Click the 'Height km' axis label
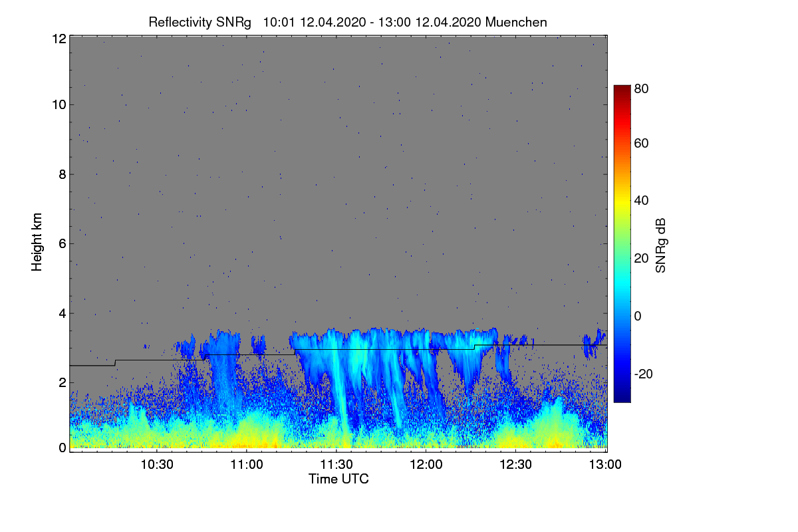Viewport: 798px width, 532px height. point(37,242)
